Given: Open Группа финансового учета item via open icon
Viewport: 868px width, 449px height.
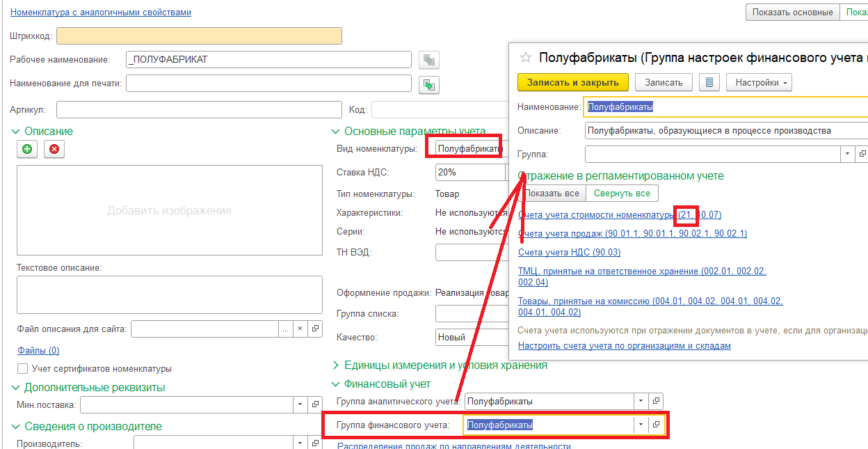Looking at the screenshot, I should pyautogui.click(x=657, y=425).
